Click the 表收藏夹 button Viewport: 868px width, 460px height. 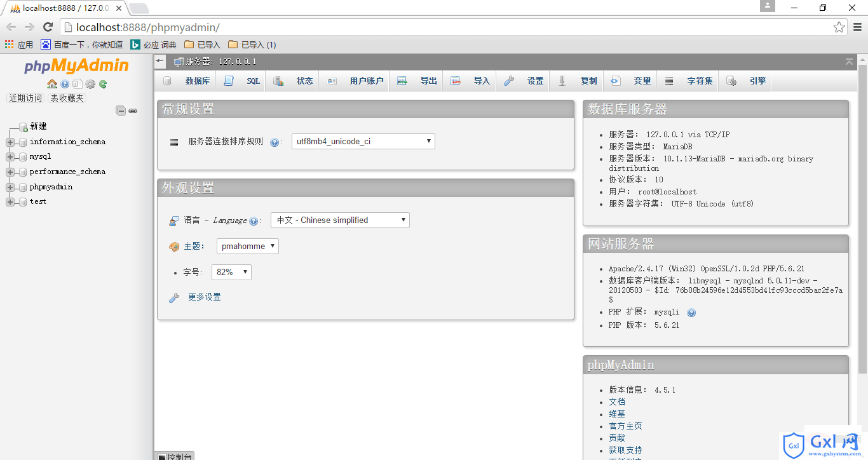coord(67,98)
